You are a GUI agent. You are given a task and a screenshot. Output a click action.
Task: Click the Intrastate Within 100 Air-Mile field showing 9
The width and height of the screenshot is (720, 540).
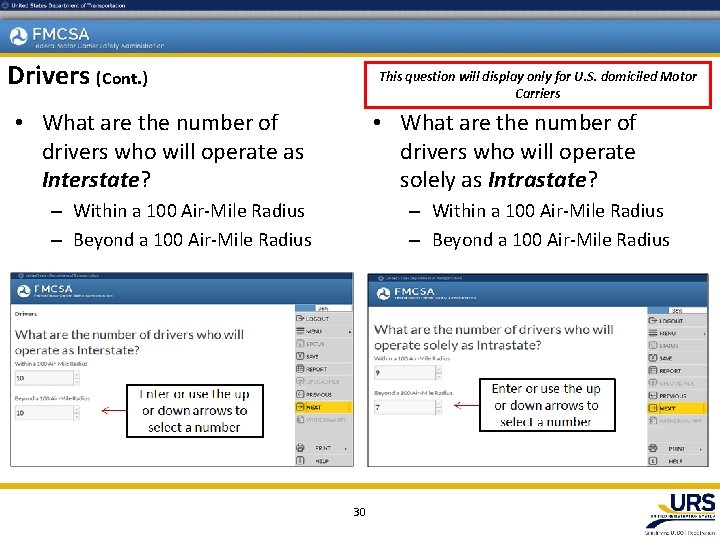point(404,372)
